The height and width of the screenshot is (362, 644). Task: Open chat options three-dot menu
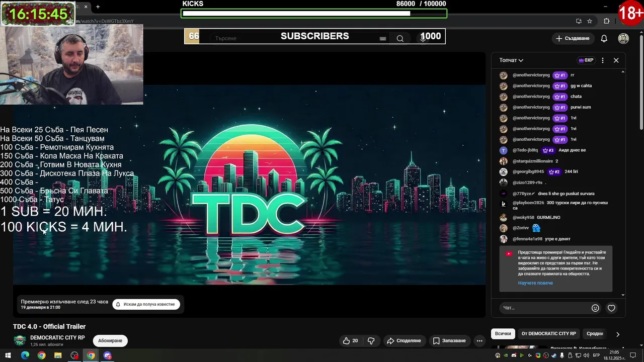coord(603,60)
